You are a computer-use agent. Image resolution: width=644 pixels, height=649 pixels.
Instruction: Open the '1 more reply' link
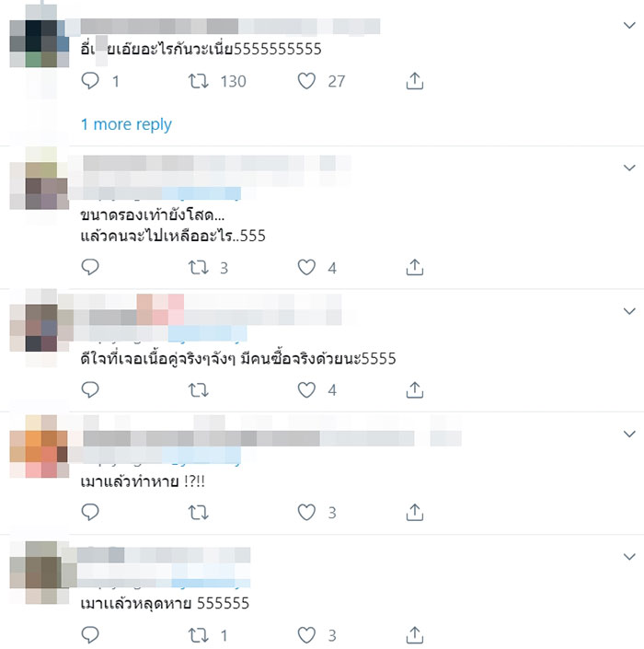click(x=126, y=124)
